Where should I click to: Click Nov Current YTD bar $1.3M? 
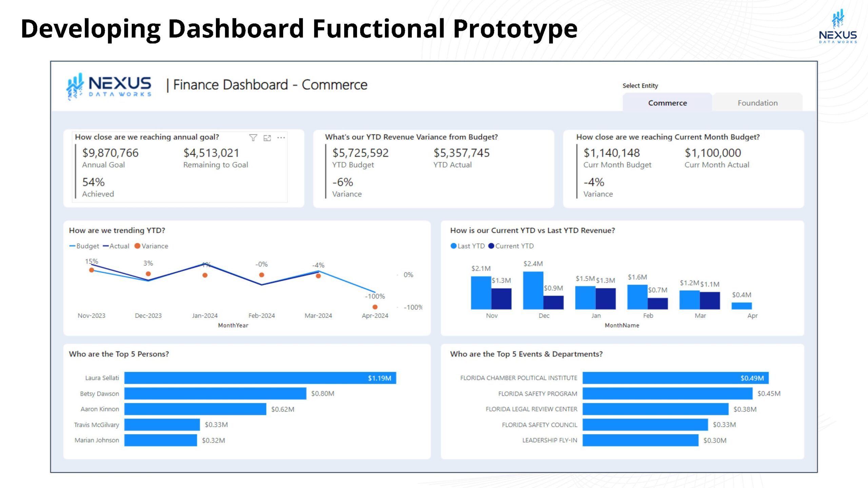point(501,299)
